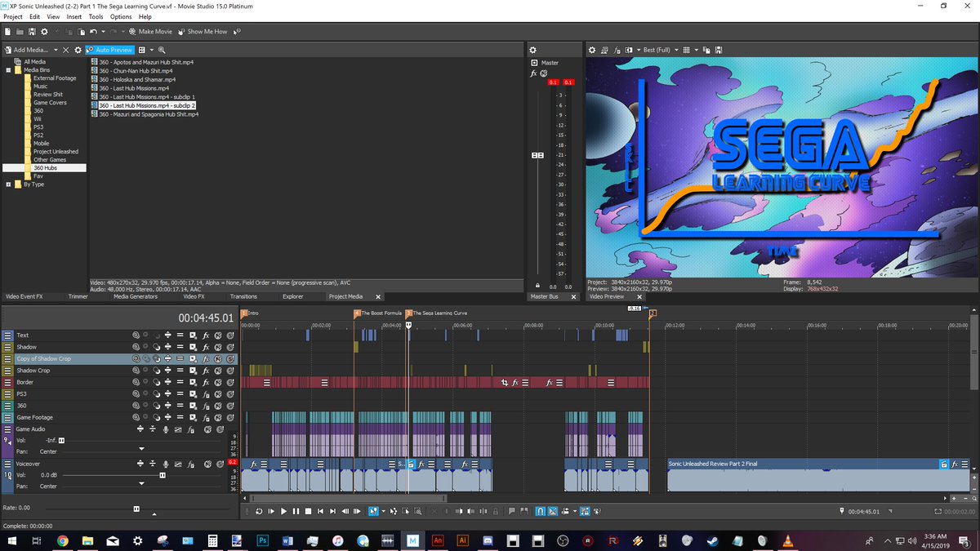Click the Make Movie button
Screen dimensions: 980x551
click(150, 32)
